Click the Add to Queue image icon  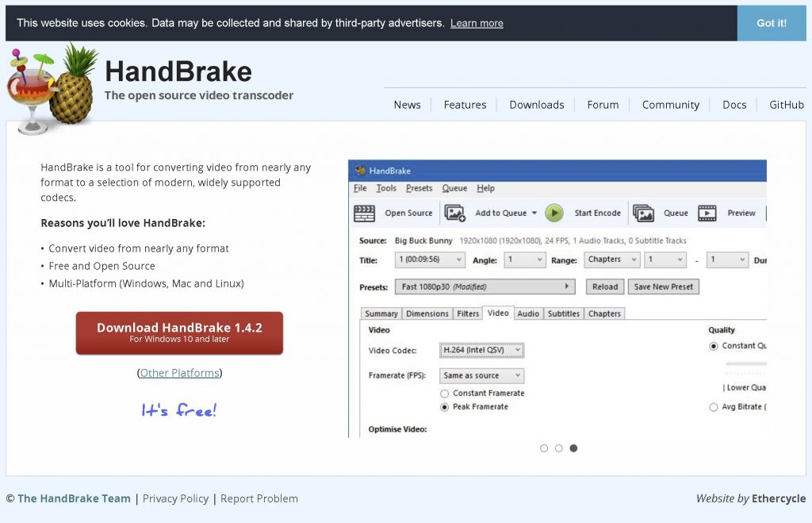point(454,213)
